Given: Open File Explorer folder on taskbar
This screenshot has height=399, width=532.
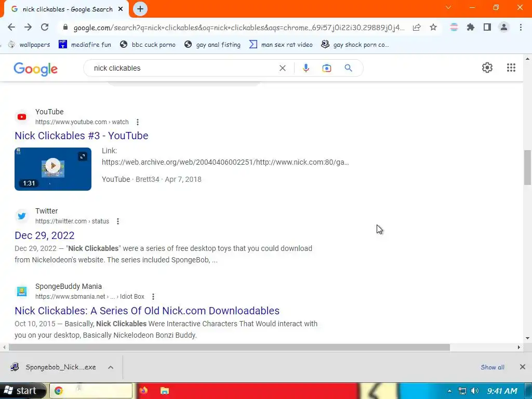Looking at the screenshot, I should point(165,391).
